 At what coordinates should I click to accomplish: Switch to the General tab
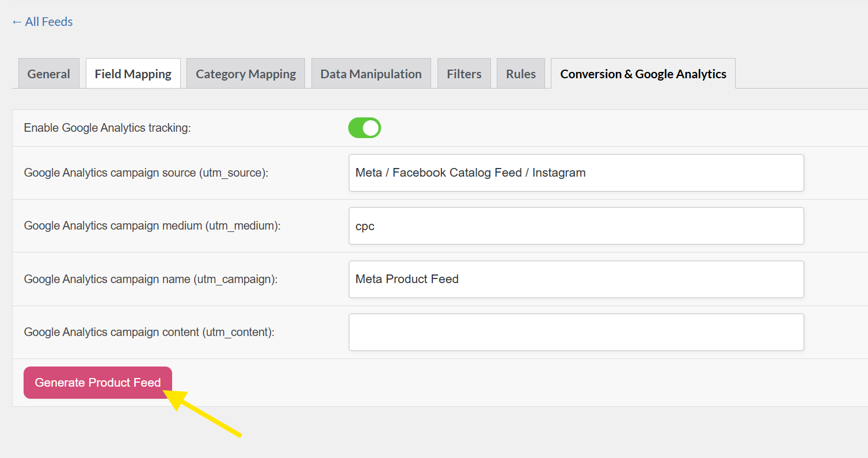tap(49, 74)
